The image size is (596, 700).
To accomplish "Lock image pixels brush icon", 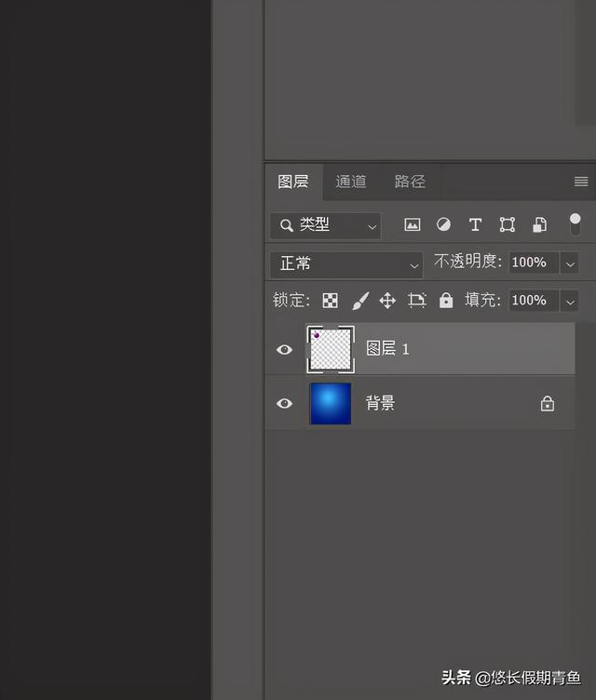I will pos(360,301).
